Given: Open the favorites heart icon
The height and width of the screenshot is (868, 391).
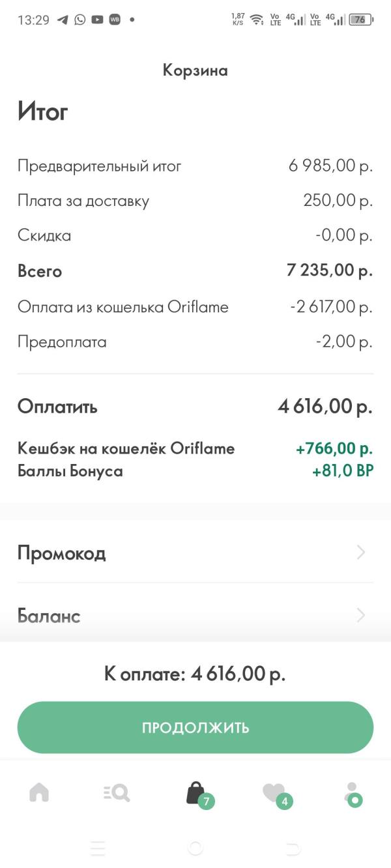Looking at the screenshot, I should click(274, 792).
